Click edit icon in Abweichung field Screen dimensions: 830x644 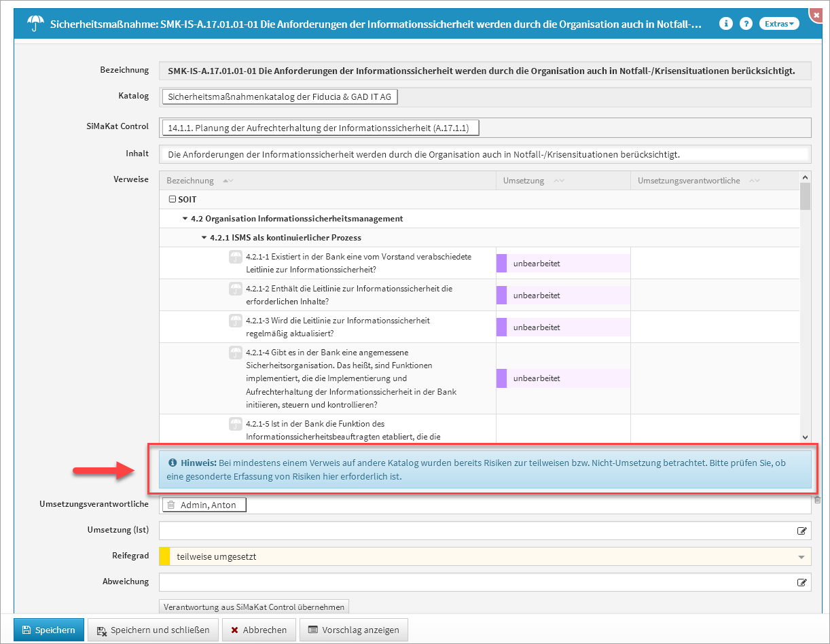802,582
